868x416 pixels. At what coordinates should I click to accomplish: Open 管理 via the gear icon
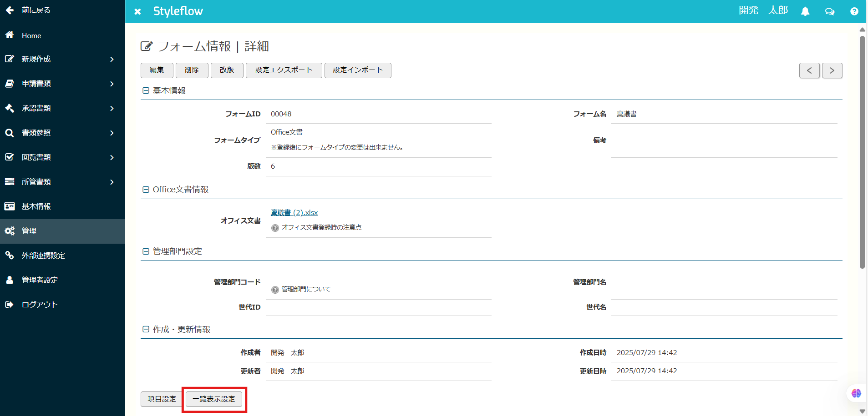[10, 231]
